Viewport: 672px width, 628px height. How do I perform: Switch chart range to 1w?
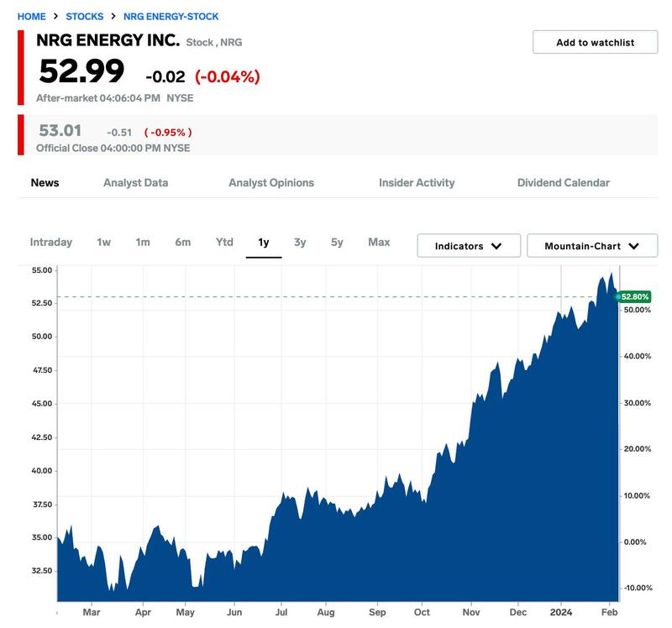tap(103, 242)
